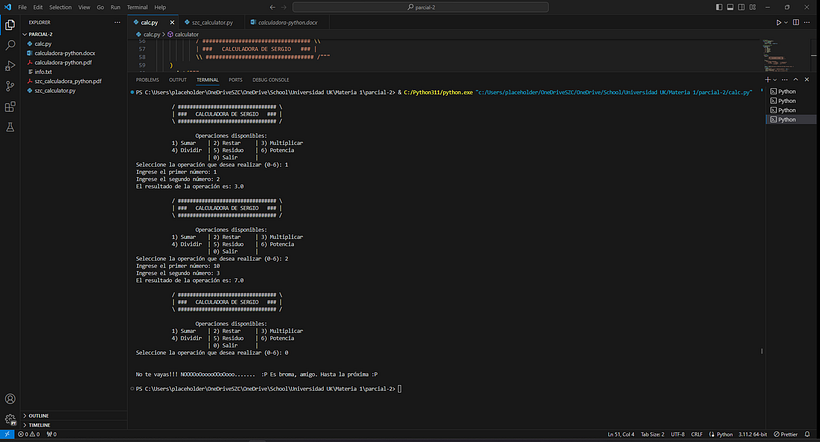Change UTF-8 file encoding
Viewport: 820px width, 442px height.
[678, 434]
